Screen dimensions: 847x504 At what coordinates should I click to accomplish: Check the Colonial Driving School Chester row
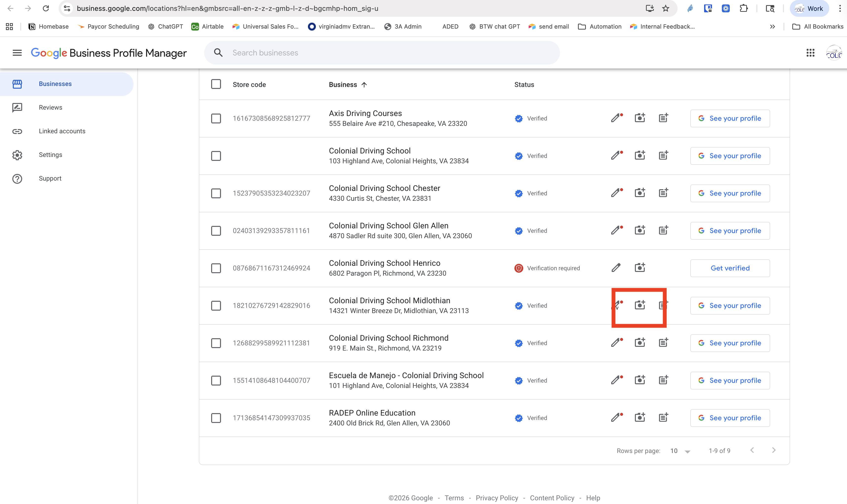tap(216, 193)
